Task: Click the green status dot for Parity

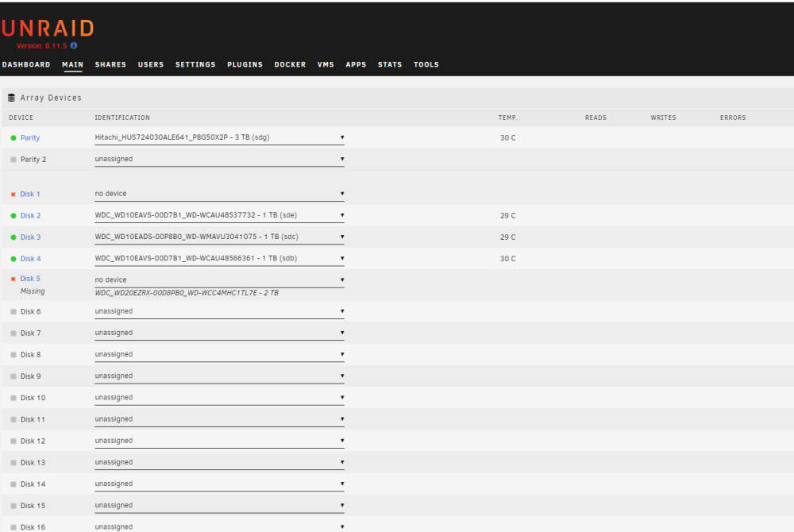Action: (13, 137)
